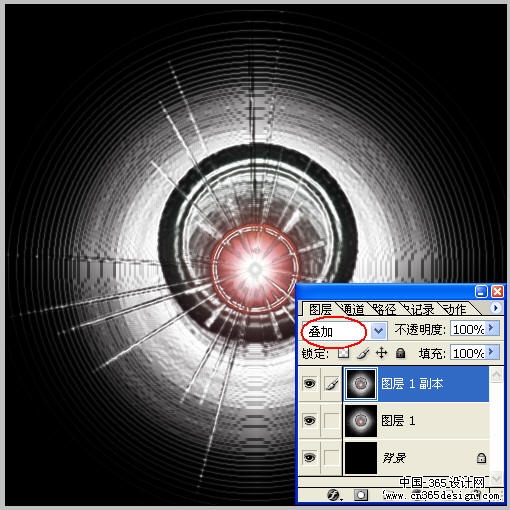510x510 pixels.
Task: Open the 不透明度 opacity slider arrow
Action: (x=491, y=328)
